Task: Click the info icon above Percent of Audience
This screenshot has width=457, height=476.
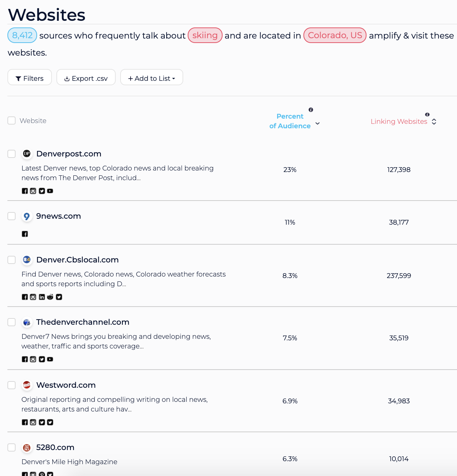Action: 311,110
